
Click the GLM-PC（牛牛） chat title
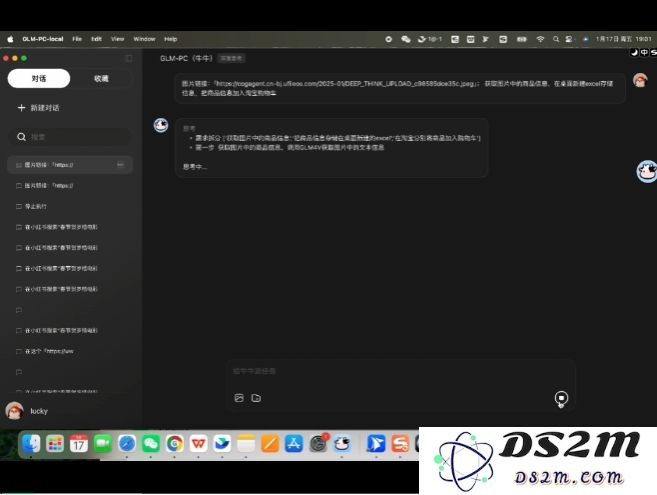pos(186,58)
